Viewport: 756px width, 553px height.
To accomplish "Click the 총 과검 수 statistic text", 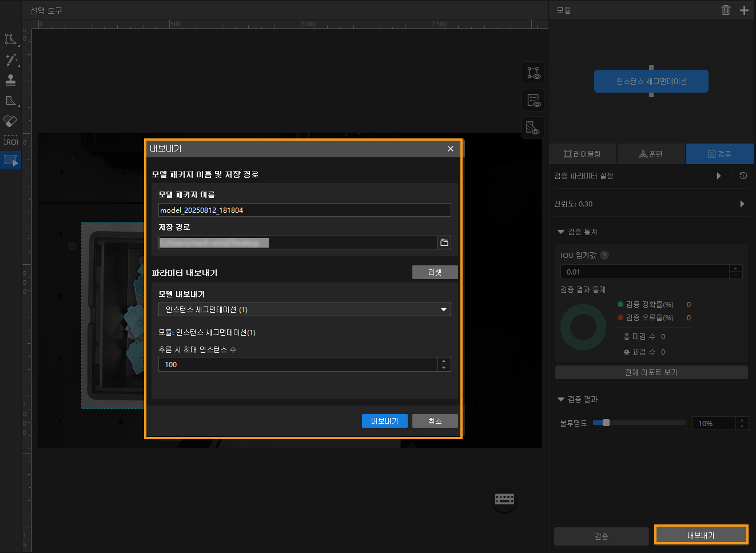I will pos(644,352).
